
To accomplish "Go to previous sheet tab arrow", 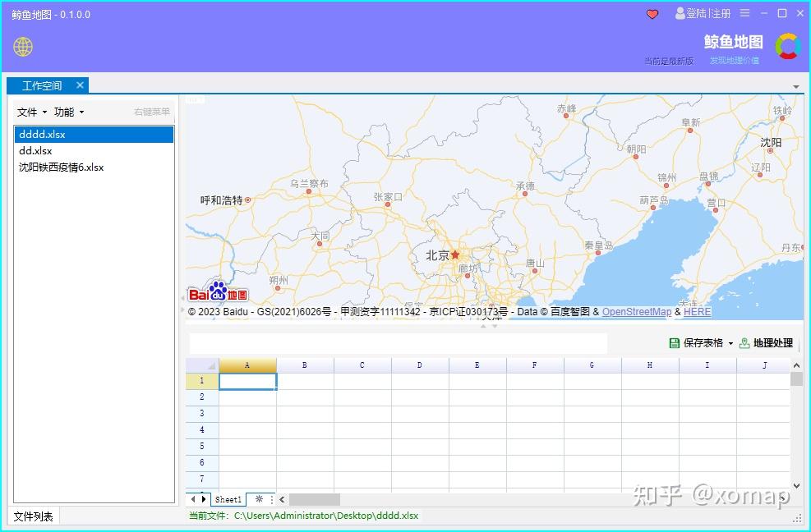I will [193, 499].
